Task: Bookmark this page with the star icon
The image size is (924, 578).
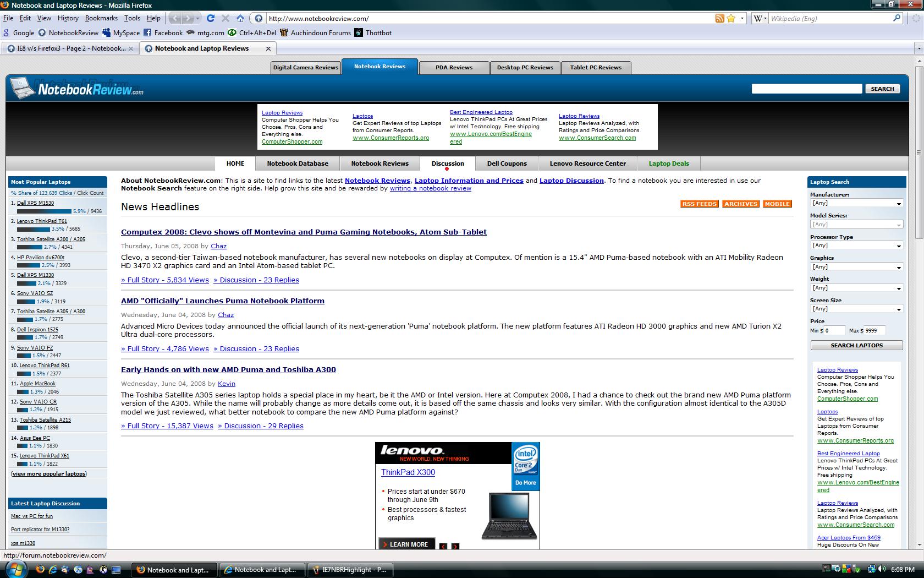Action: click(731, 18)
